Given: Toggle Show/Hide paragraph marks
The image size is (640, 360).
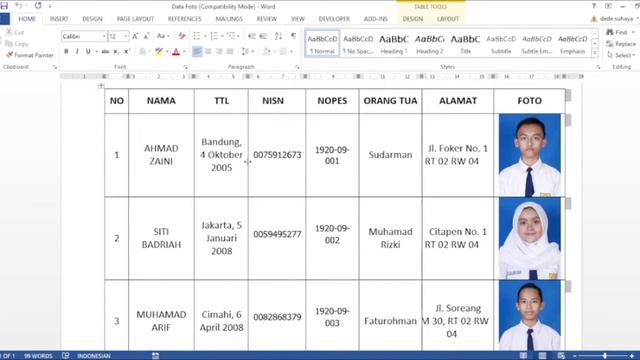Looking at the screenshot, I should point(293,36).
